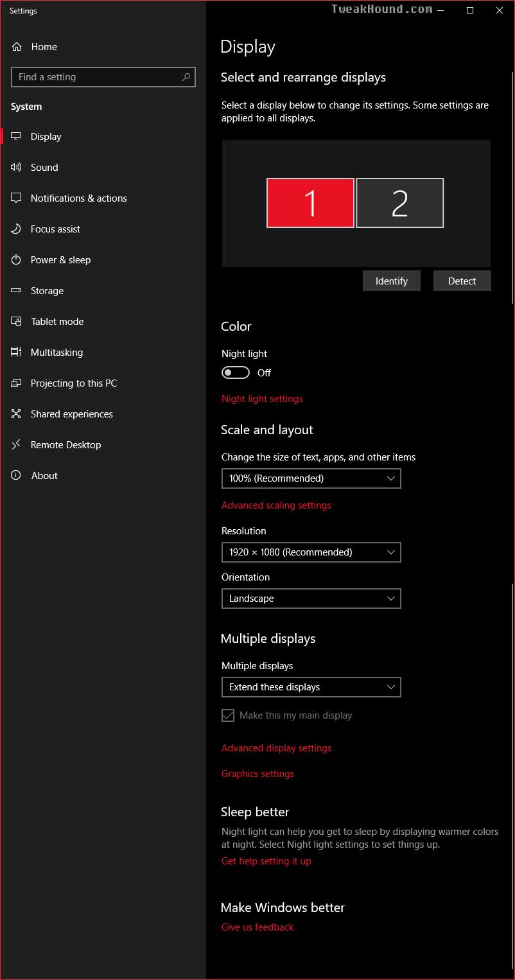Click the search magnifier icon
515x980 pixels.
tap(186, 77)
